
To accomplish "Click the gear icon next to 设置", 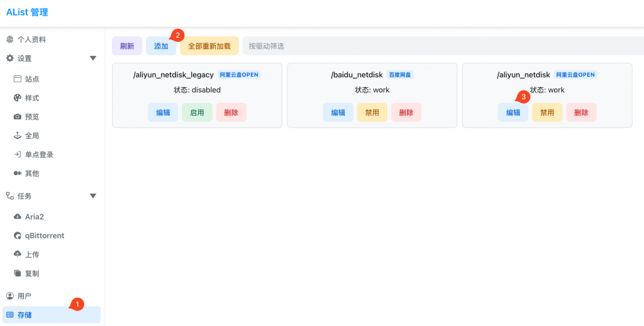I will pos(9,58).
